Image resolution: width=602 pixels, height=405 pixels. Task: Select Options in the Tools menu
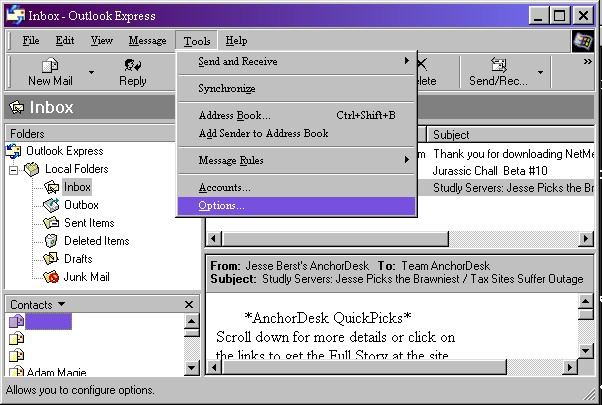click(x=296, y=206)
